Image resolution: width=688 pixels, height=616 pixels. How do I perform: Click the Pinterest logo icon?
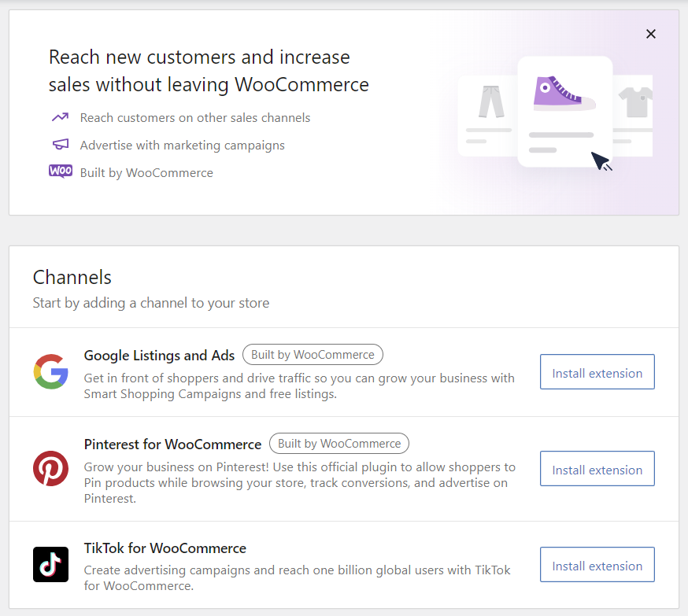point(50,468)
